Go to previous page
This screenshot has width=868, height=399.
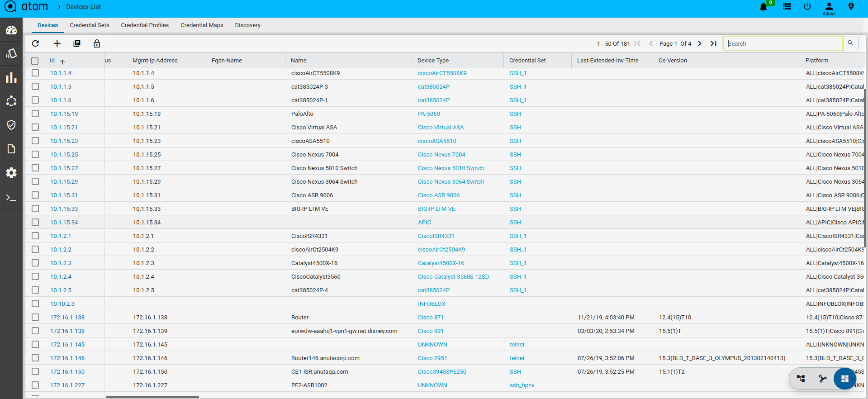[651, 43]
